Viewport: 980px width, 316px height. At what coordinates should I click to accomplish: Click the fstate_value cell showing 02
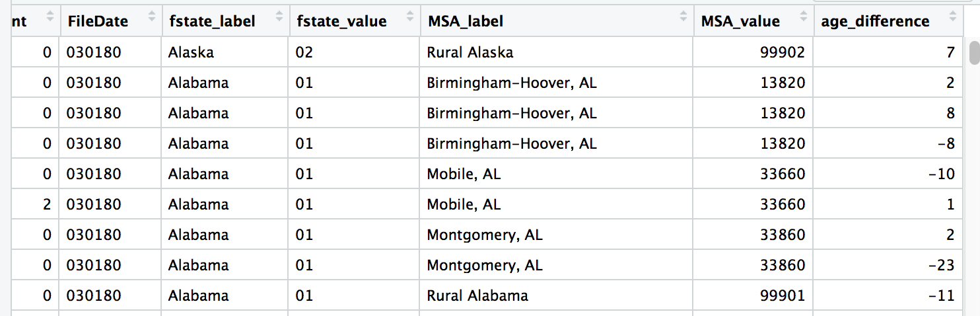click(304, 52)
